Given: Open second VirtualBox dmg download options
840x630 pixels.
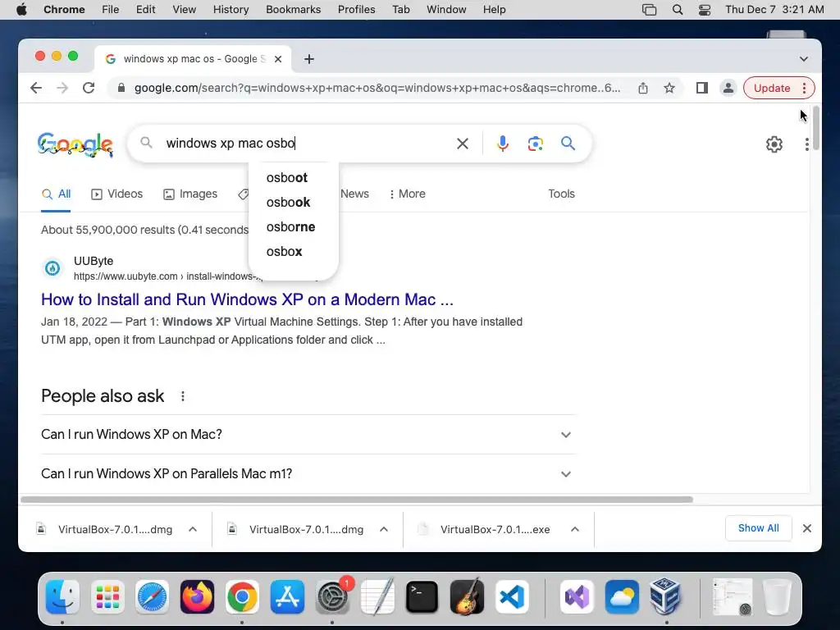Looking at the screenshot, I should click(x=384, y=529).
